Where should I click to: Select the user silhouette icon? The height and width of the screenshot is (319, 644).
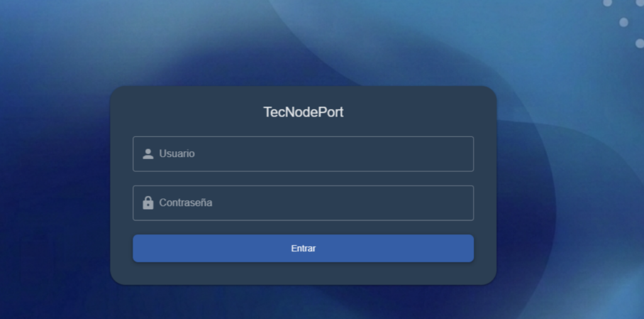click(x=148, y=154)
